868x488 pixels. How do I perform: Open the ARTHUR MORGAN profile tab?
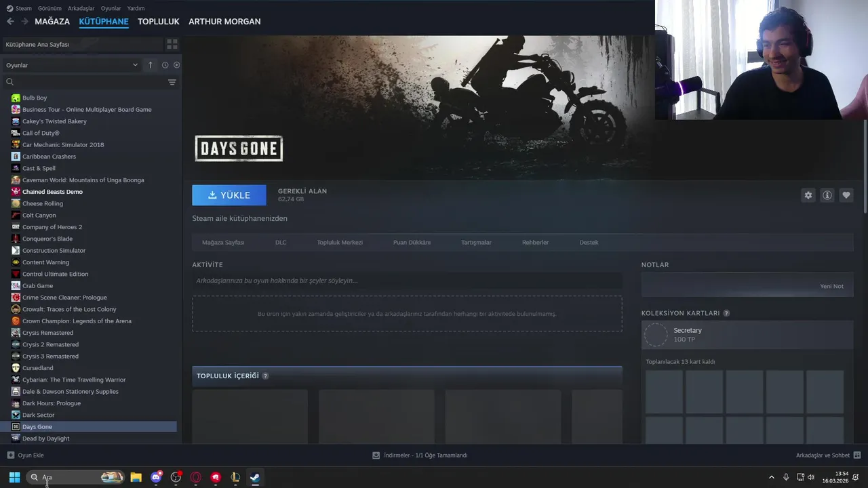(224, 22)
